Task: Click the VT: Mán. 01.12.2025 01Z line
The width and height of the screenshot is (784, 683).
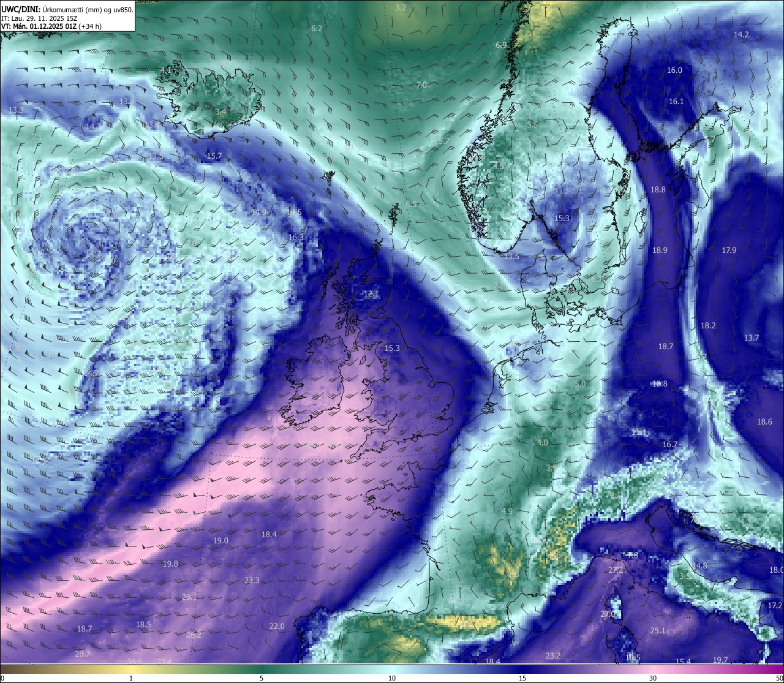Action: click(51, 26)
